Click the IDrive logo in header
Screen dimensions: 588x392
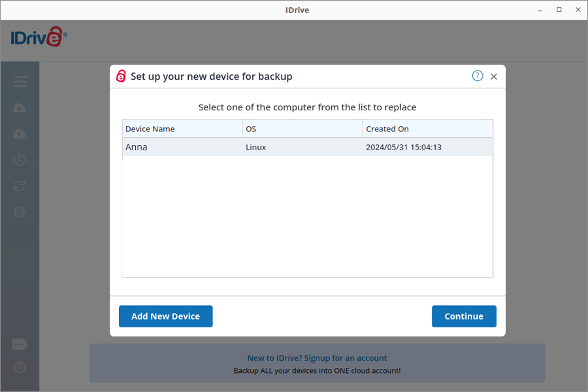pyautogui.click(x=39, y=37)
